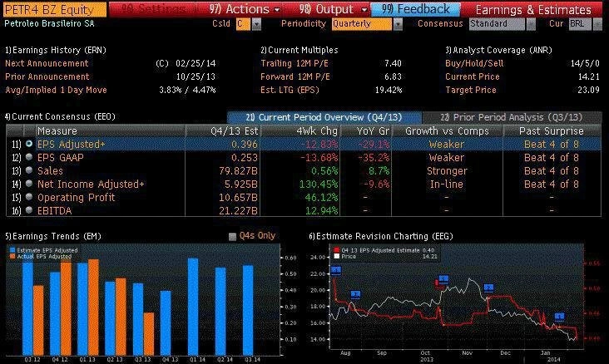Click the Growth vs Comps column header
The image size is (609, 364).
click(447, 130)
